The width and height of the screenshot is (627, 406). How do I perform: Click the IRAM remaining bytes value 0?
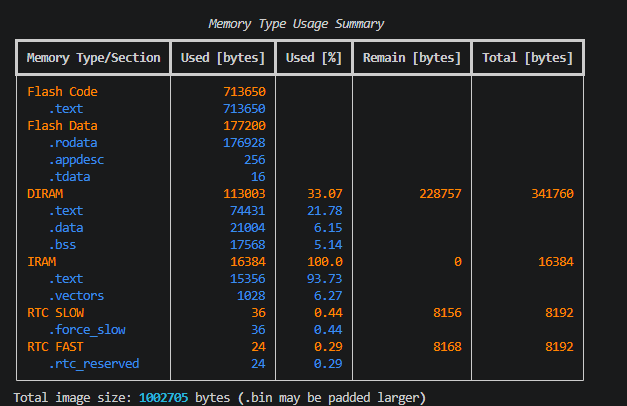click(458, 262)
